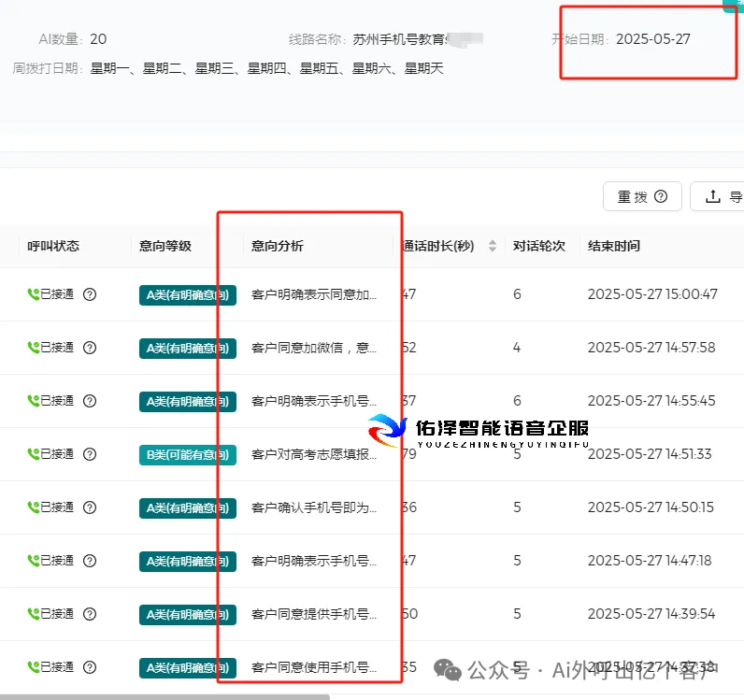Screen dimensions: 744x700
Task: Open help icon for call ending 14:55:45
Action: pos(90,401)
